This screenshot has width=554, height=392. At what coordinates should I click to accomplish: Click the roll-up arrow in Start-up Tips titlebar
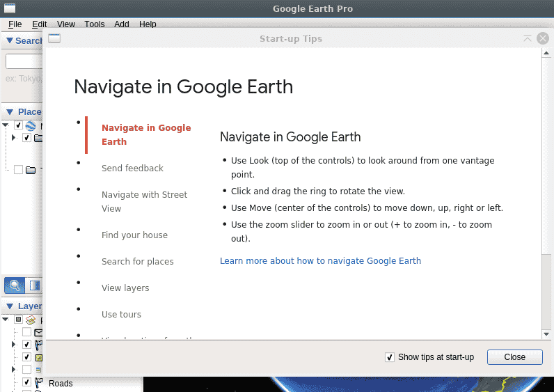(x=528, y=38)
